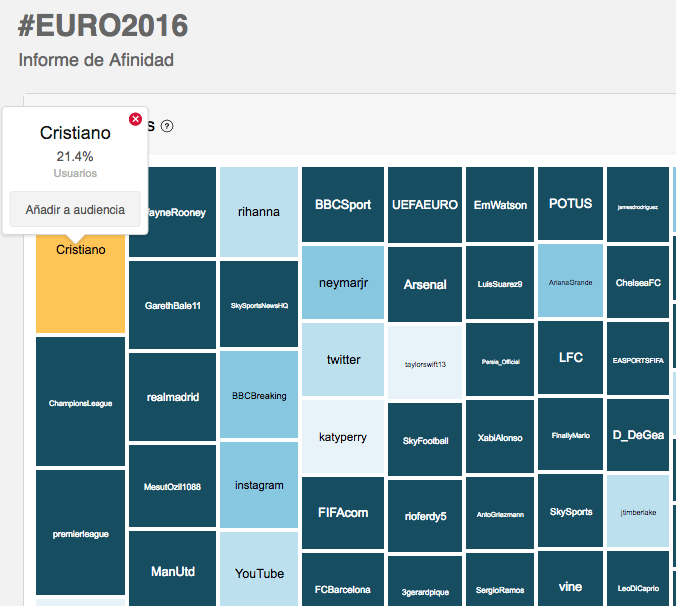
Task: Click the instagram tile
Action: click(259, 485)
